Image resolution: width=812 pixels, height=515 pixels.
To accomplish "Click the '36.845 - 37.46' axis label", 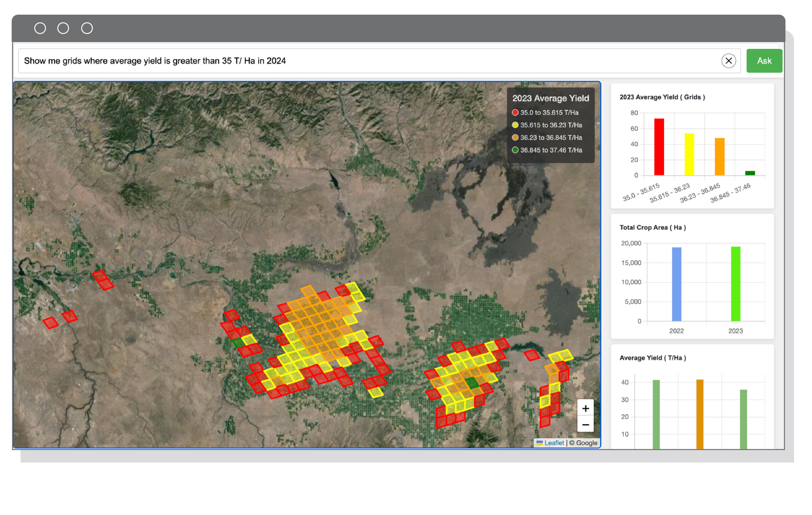I will [730, 193].
